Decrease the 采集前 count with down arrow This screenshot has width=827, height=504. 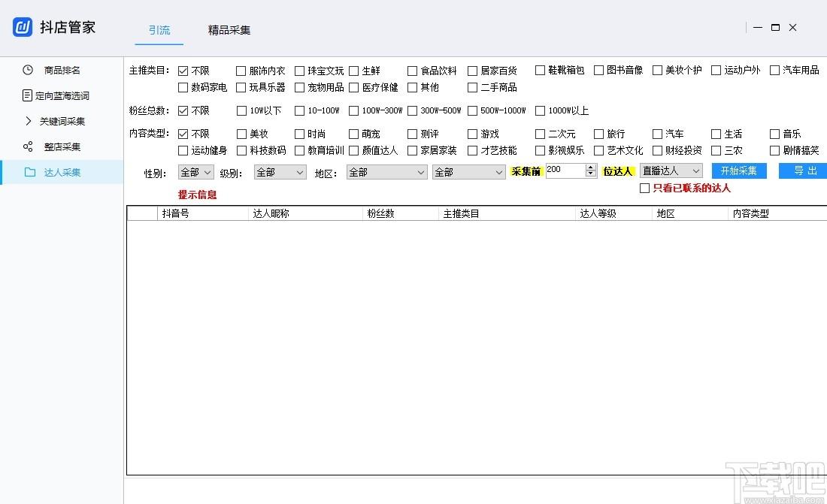[591, 174]
